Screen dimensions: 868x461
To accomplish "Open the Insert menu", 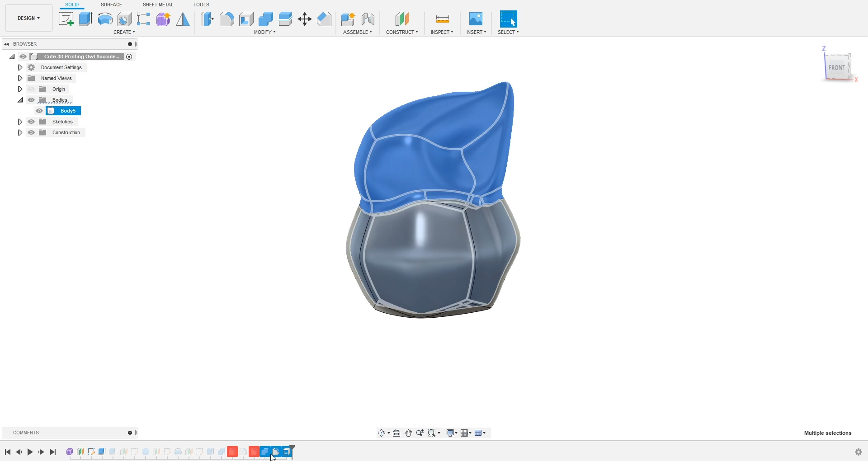I will tap(476, 32).
